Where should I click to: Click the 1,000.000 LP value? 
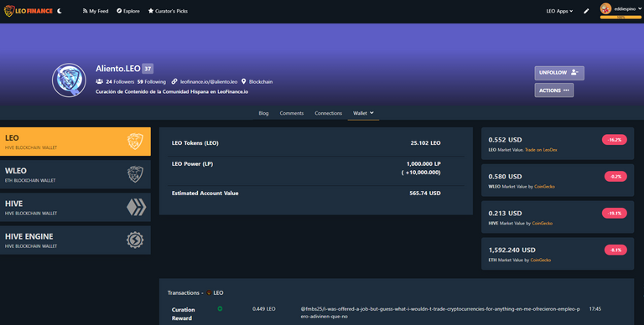[x=423, y=163]
